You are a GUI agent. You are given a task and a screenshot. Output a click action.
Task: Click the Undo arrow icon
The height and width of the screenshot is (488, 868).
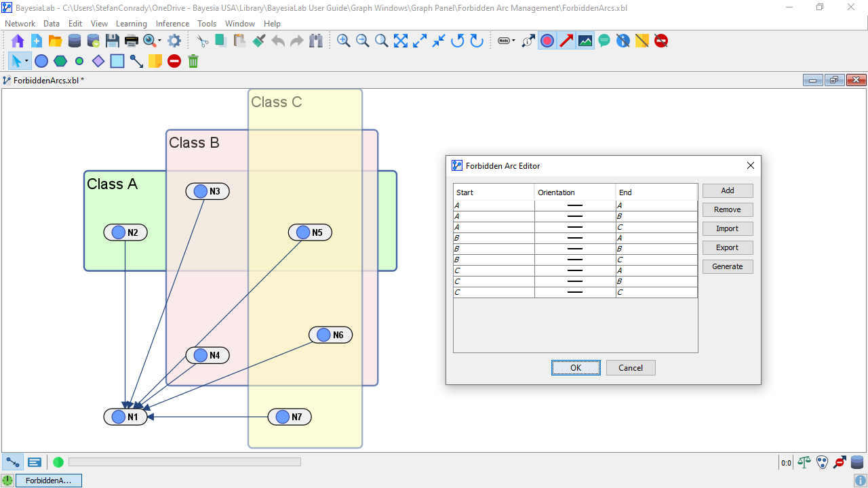tap(278, 41)
